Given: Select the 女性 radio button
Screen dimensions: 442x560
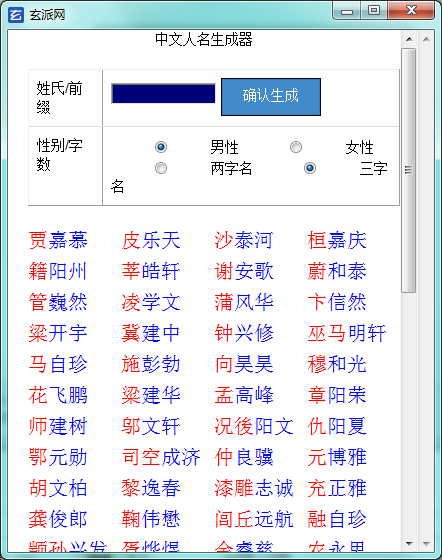Looking at the screenshot, I should 296,147.
